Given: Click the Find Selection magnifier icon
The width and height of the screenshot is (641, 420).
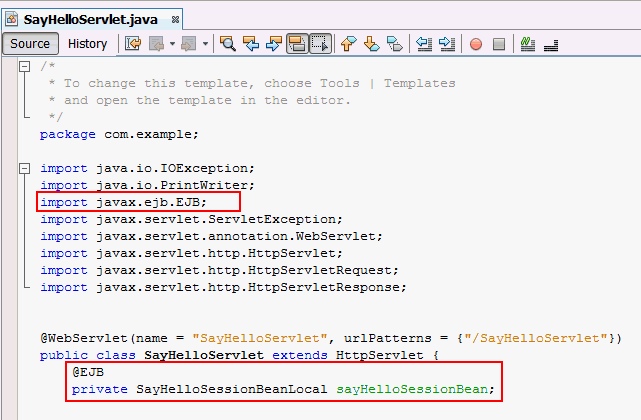Looking at the screenshot, I should [x=228, y=43].
